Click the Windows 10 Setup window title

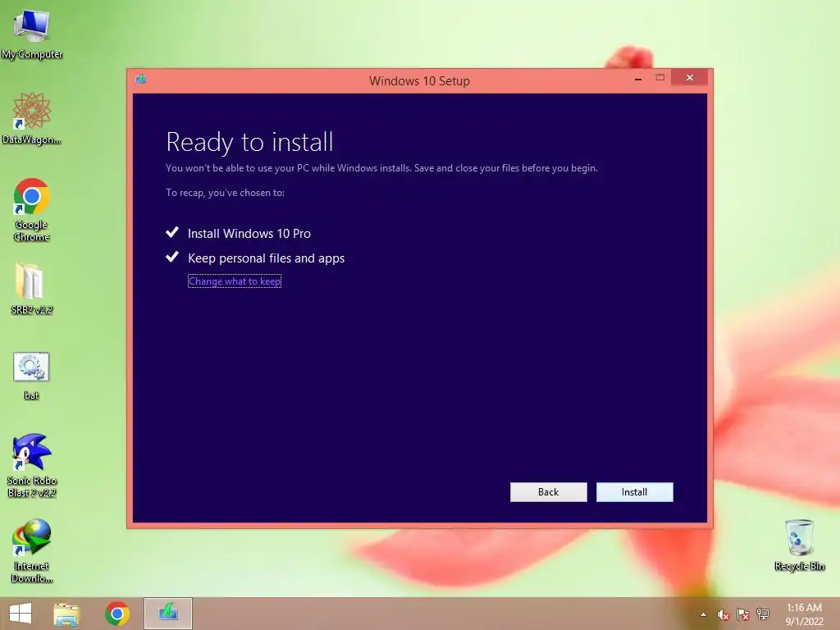pyautogui.click(x=419, y=81)
